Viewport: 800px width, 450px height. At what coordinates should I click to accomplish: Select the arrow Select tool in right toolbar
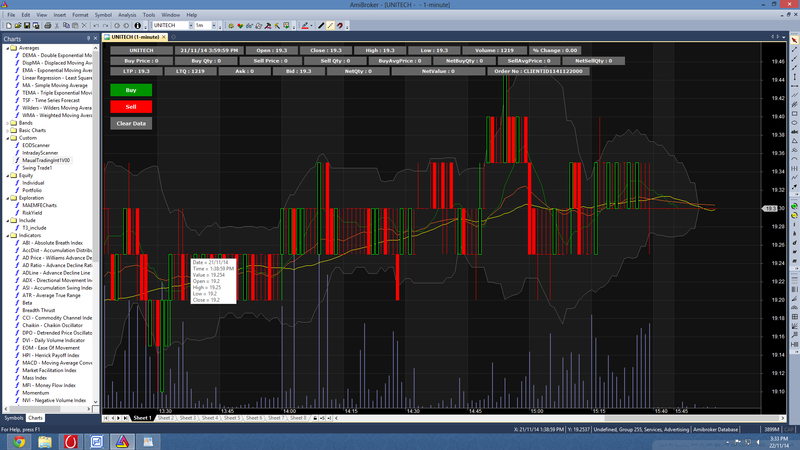(x=794, y=40)
